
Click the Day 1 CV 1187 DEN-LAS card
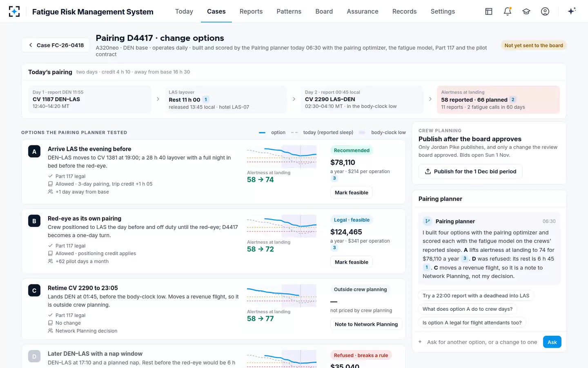point(89,99)
